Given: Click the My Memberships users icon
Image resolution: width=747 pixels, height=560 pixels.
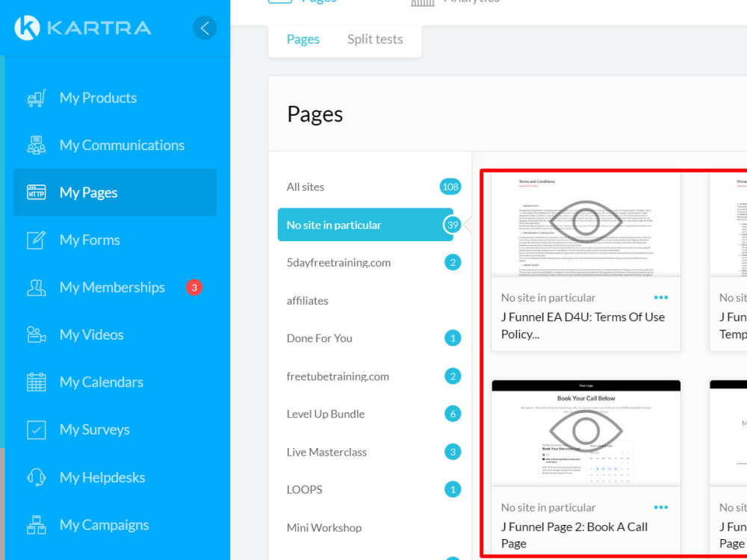Looking at the screenshot, I should pyautogui.click(x=36, y=287).
